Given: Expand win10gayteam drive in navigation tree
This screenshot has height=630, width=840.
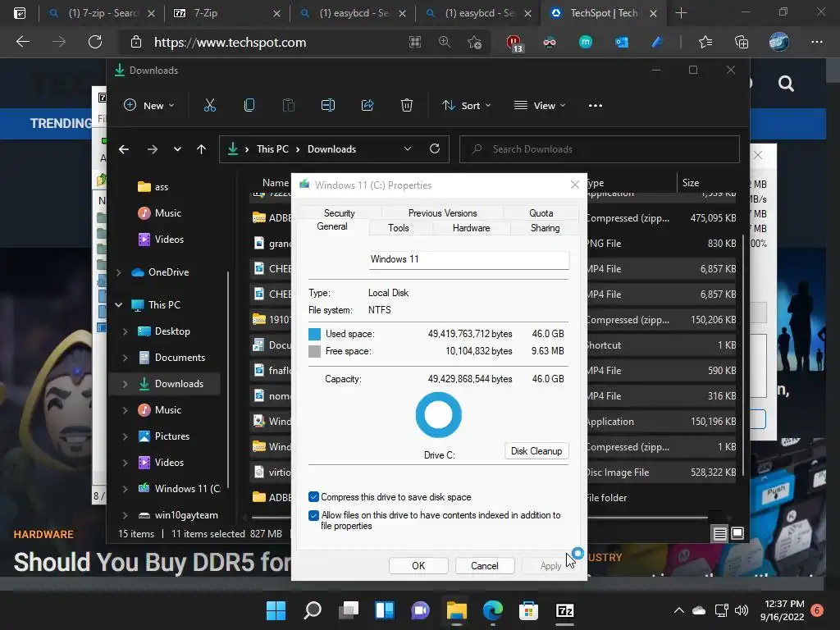Looking at the screenshot, I should tap(125, 515).
